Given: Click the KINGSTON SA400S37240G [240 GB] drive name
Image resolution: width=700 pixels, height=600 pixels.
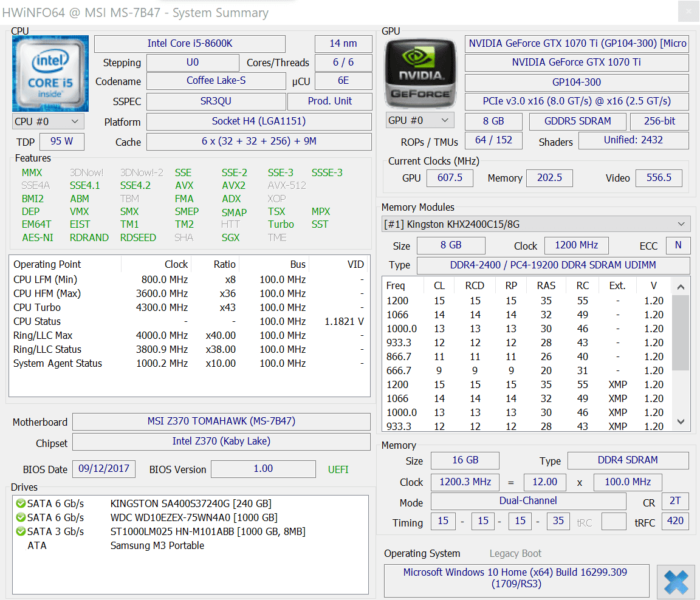Looking at the screenshot, I should 191,503.
